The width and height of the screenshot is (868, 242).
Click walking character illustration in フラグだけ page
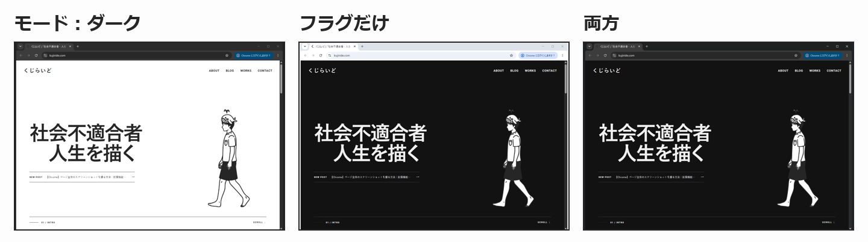pos(513,158)
